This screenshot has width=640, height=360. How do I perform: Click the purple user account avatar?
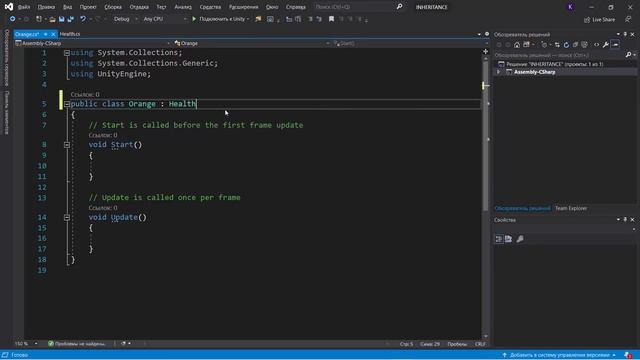coord(570,7)
